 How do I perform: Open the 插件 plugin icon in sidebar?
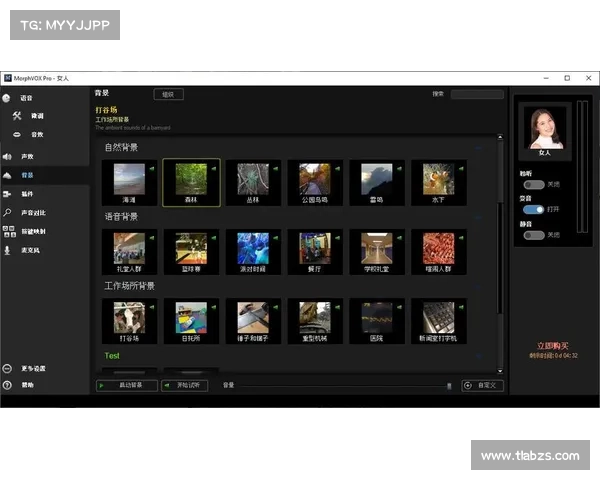pyautogui.click(x=7, y=194)
